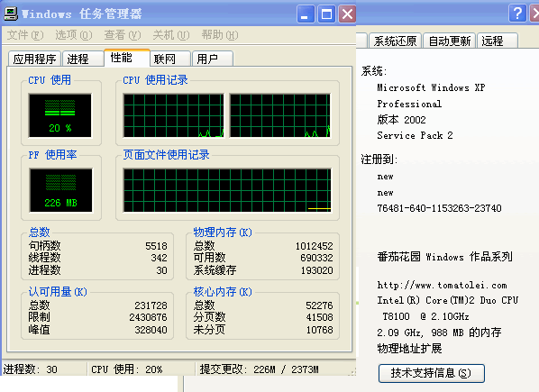Minimize the Task Manager window
Viewport: 539px width, 392px height.
point(306,14)
